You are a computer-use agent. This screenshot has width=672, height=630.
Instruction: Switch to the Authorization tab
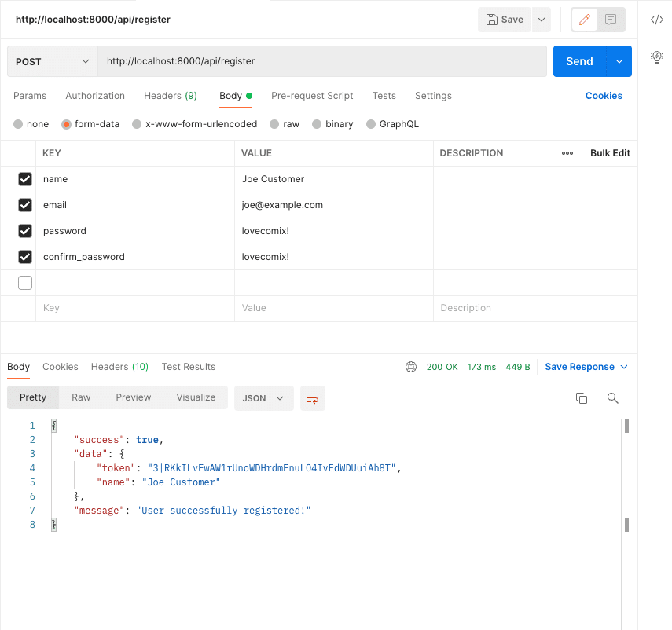[95, 96]
